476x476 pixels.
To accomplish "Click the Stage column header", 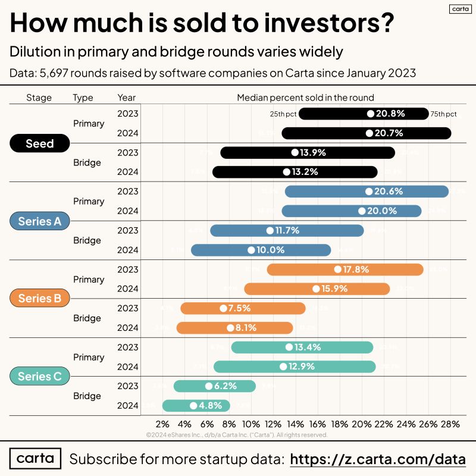I will (x=39, y=98).
